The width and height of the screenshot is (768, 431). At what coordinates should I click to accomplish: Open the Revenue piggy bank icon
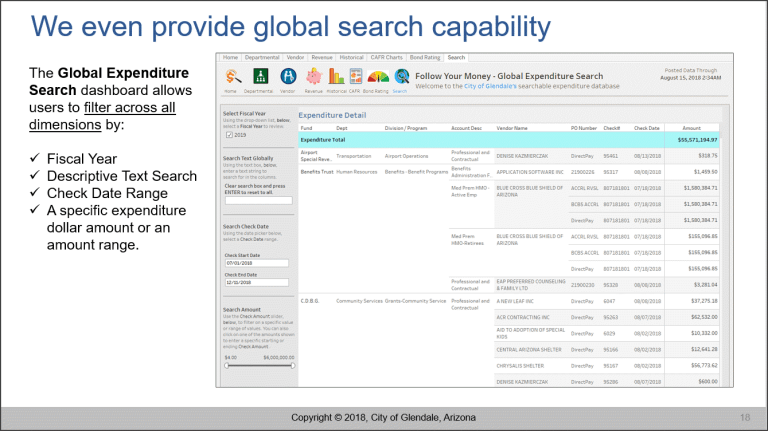[314, 77]
